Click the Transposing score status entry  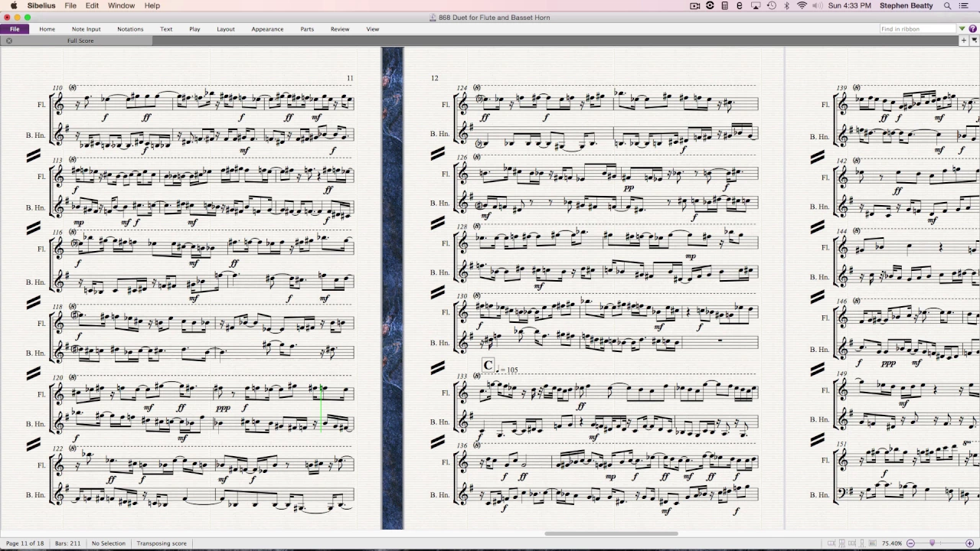[x=162, y=543]
